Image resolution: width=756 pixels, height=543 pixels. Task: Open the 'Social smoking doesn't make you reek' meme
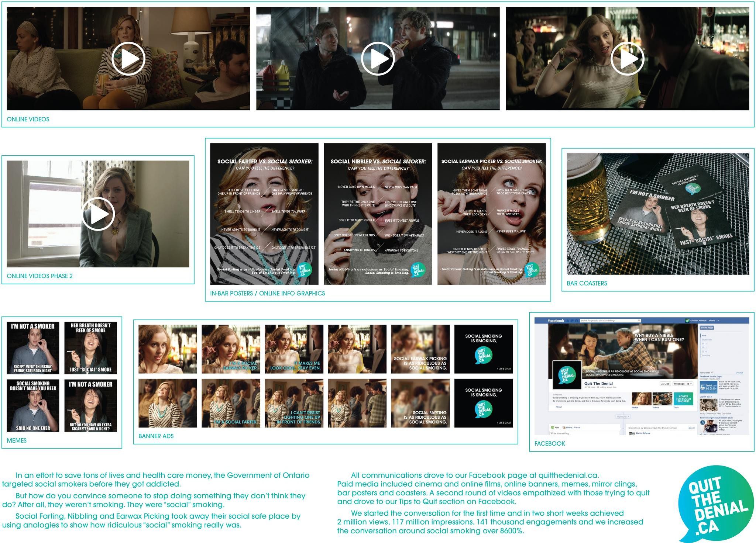click(x=33, y=405)
